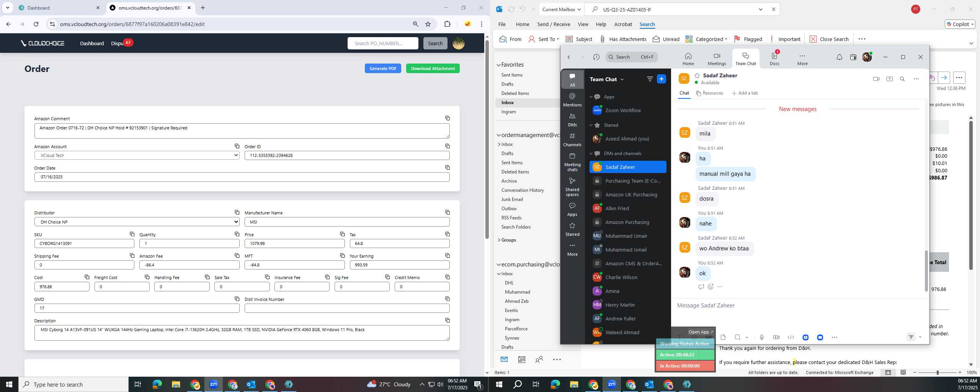
Task: Open Outlook People view icon
Action: [539, 359]
